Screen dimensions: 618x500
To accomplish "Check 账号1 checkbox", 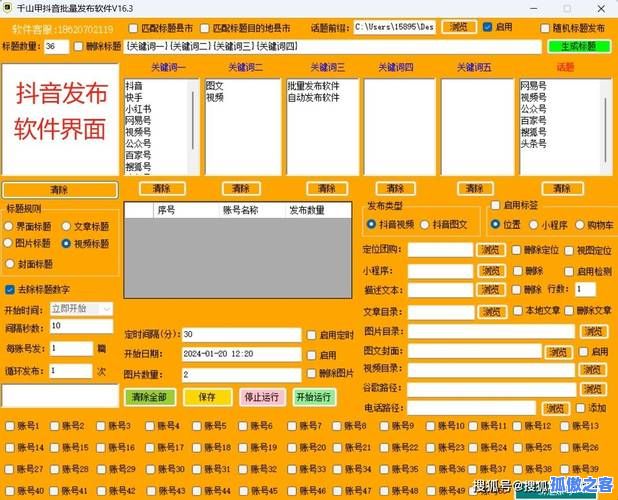I will tap(10, 426).
